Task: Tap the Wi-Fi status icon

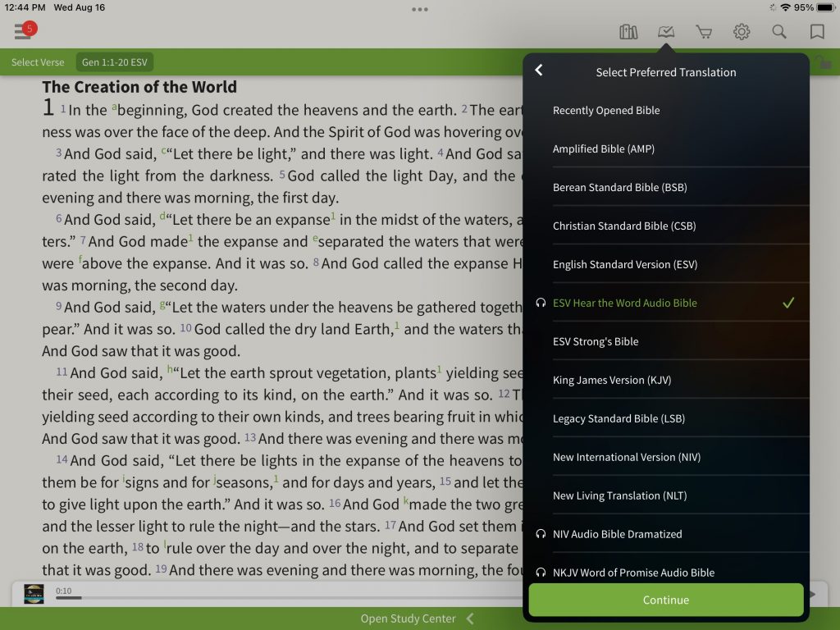Action: click(785, 7)
